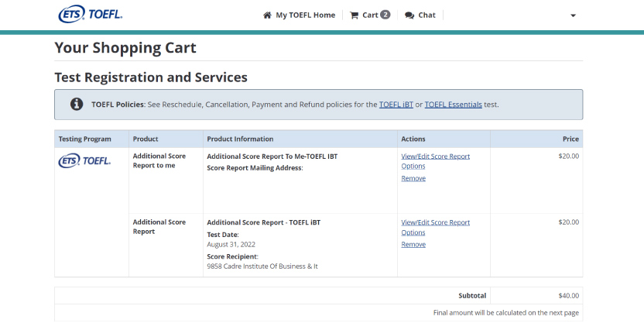This screenshot has width=644, height=330.
Task: Select 'Additional Score Report - TOEFL iBT' text
Action: [264, 222]
